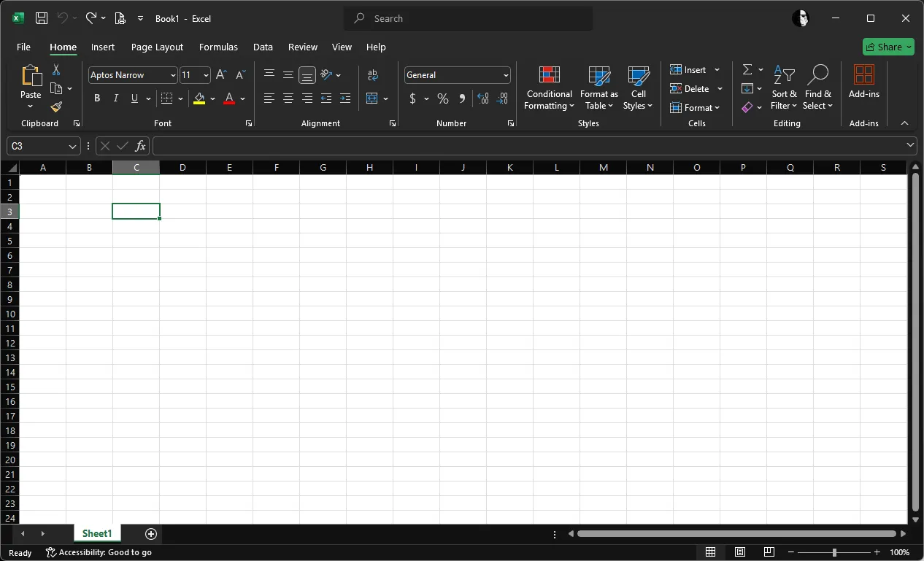Decrease the indent
The height and width of the screenshot is (561, 924).
[326, 98]
